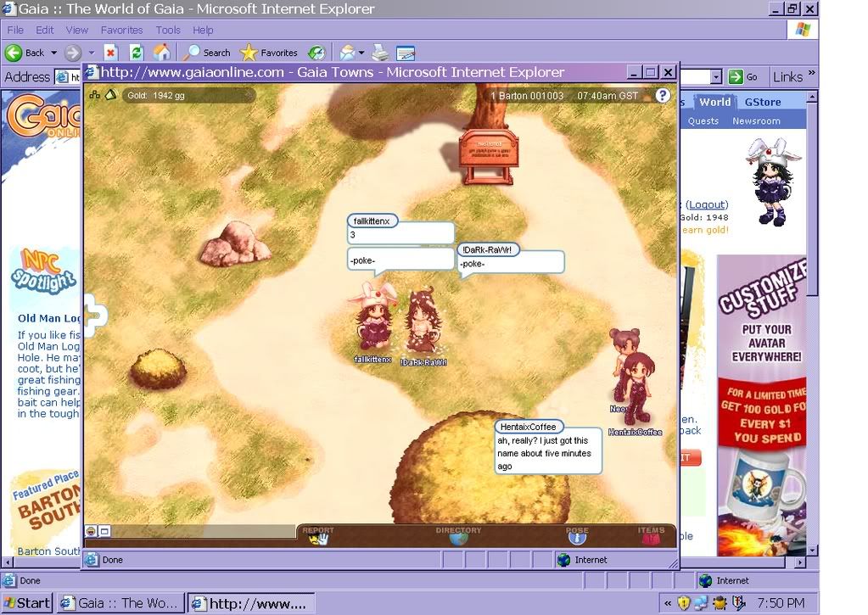Viewport: 868px width, 615px height.
Task: Click the Newsroom link
Action: (756, 120)
